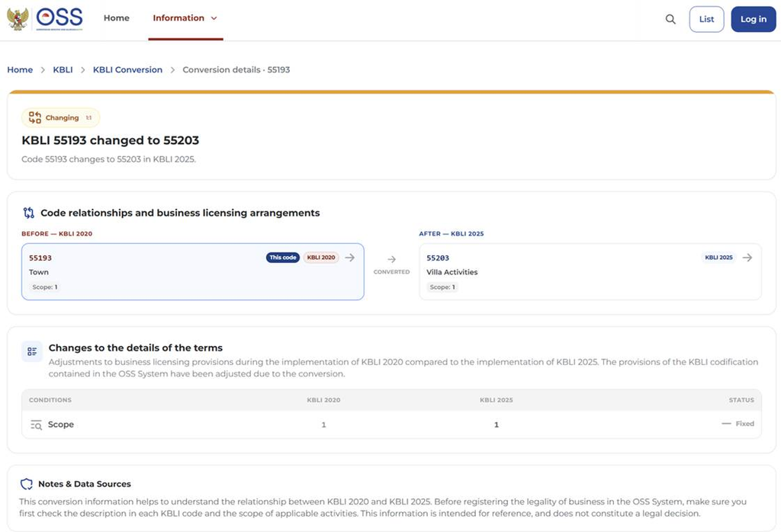781x532 pixels.
Task: Expand the Information dropdown chevron
Action: click(214, 18)
